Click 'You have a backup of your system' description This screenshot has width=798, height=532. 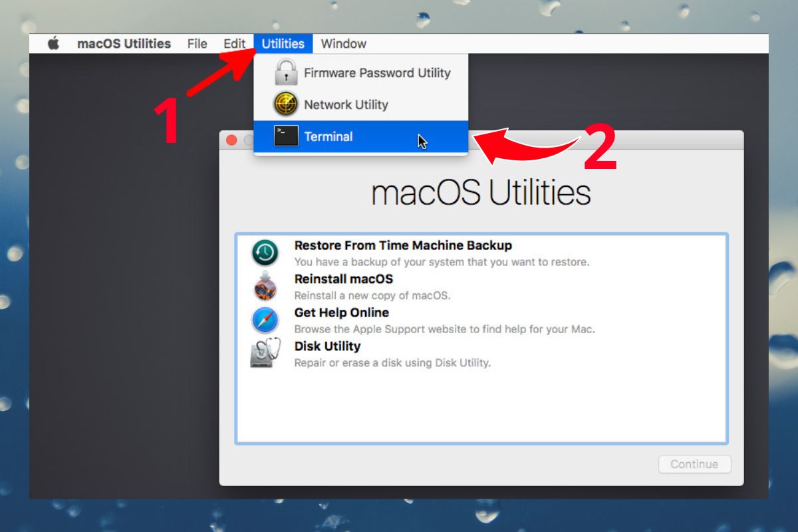(x=442, y=262)
